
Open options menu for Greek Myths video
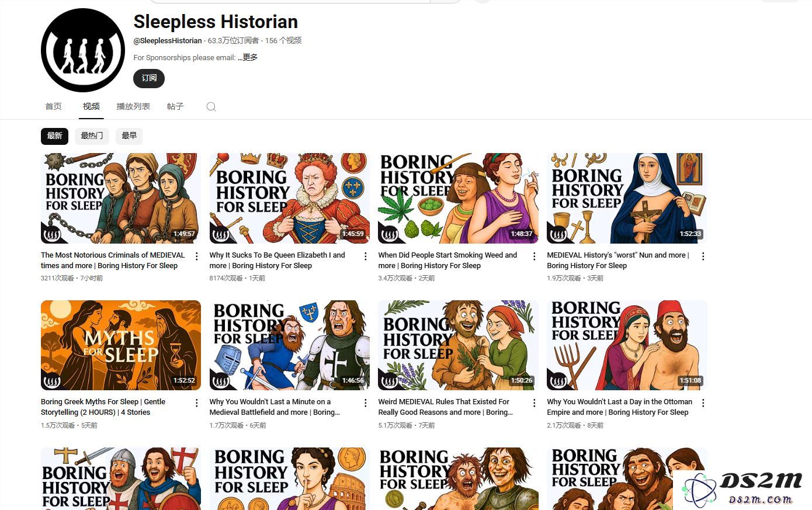(x=197, y=403)
